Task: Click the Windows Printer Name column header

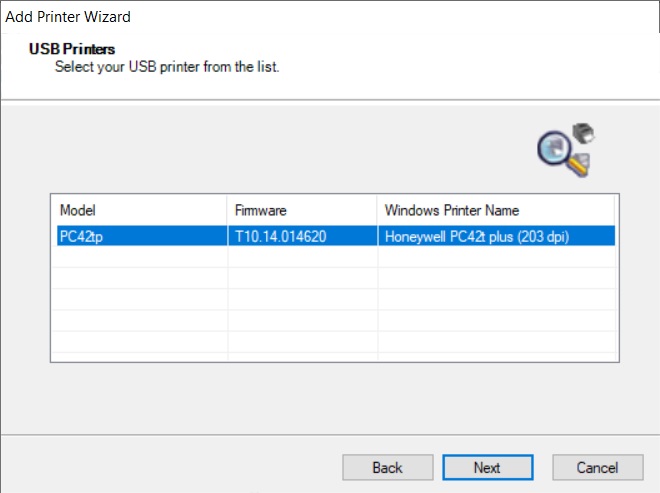Action: [x=496, y=210]
